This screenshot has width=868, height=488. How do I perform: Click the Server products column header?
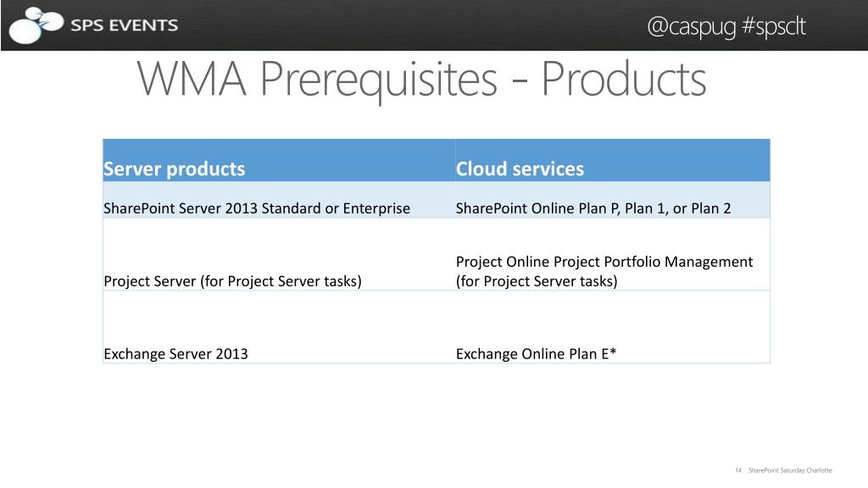pos(175,169)
